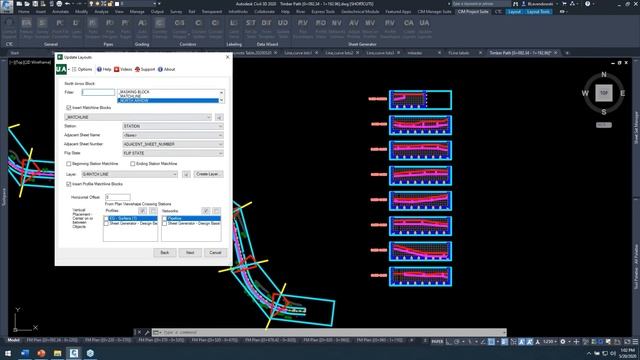The image size is (640, 360).
Task: Click into the block Filter field
Action: 98,93
